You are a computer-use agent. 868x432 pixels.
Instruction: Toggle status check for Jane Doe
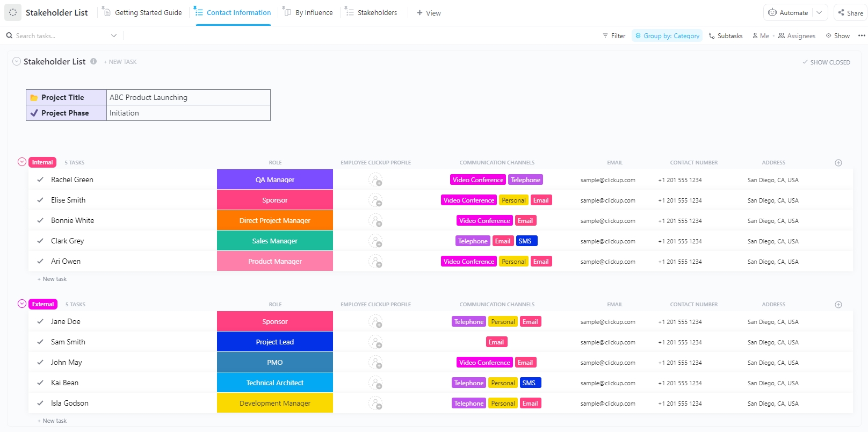coord(40,321)
